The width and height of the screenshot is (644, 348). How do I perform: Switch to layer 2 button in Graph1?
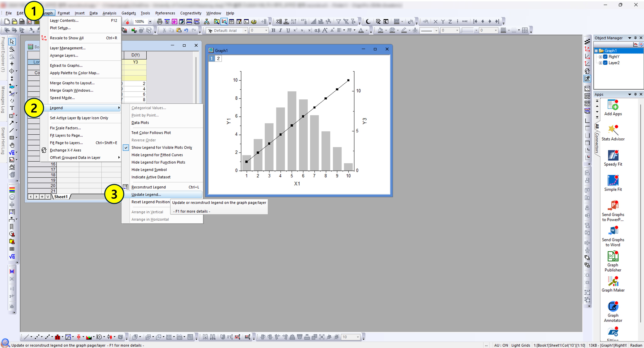(218, 59)
